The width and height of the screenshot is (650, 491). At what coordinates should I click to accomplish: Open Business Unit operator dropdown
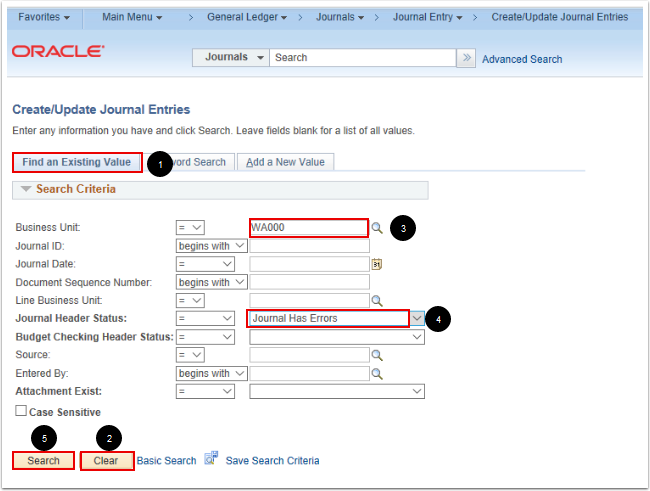coord(190,228)
